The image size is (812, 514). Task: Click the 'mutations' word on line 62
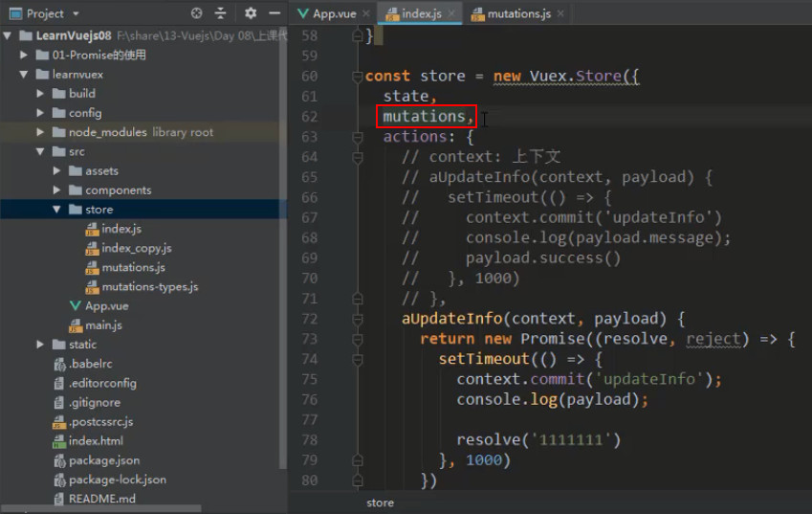tap(424, 117)
